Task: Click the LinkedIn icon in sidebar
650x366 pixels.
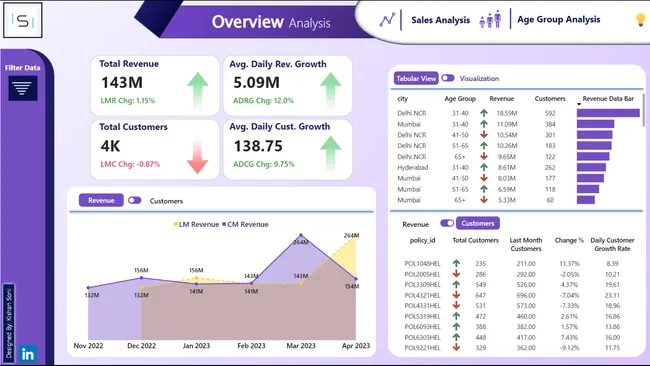Action: (x=28, y=354)
